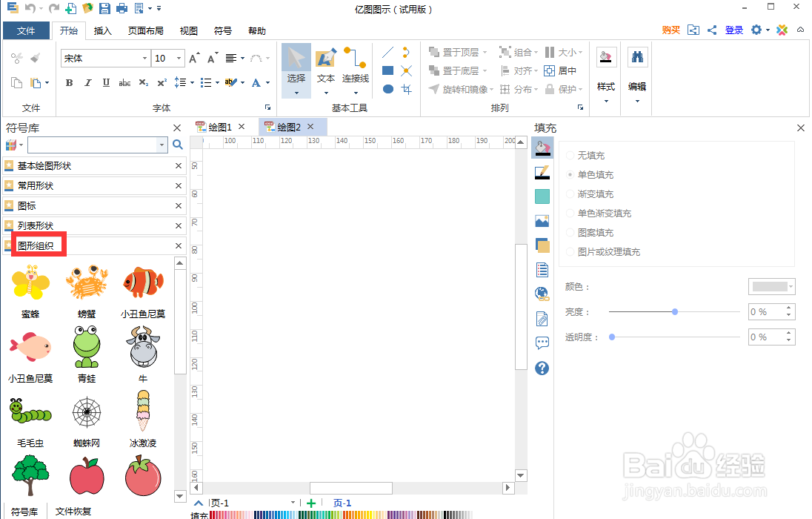
Task: Increase font size with the larger A icon
Action: click(194, 58)
